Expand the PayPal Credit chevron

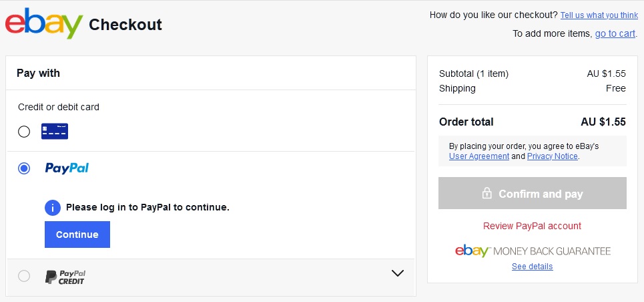click(x=398, y=273)
